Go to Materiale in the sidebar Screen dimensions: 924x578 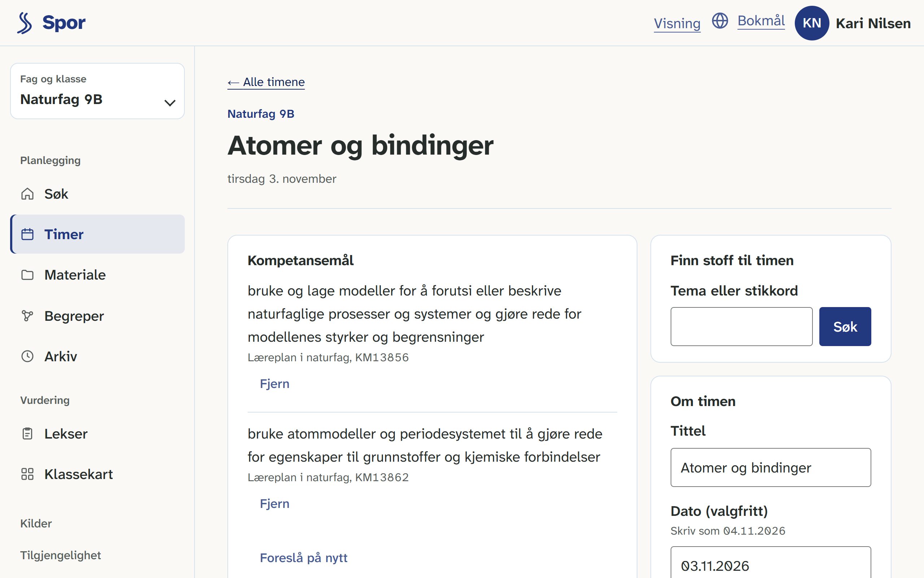(x=97, y=275)
